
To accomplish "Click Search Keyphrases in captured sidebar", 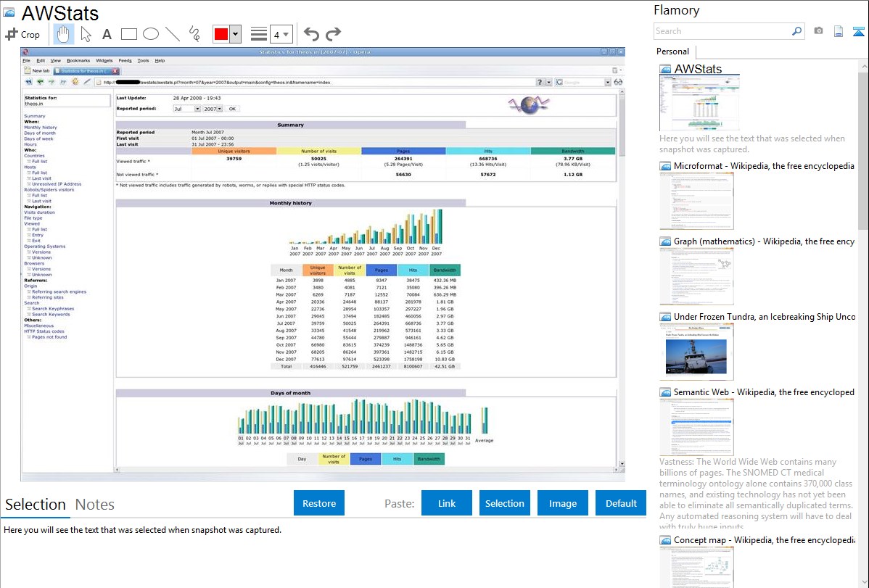I will pos(53,309).
